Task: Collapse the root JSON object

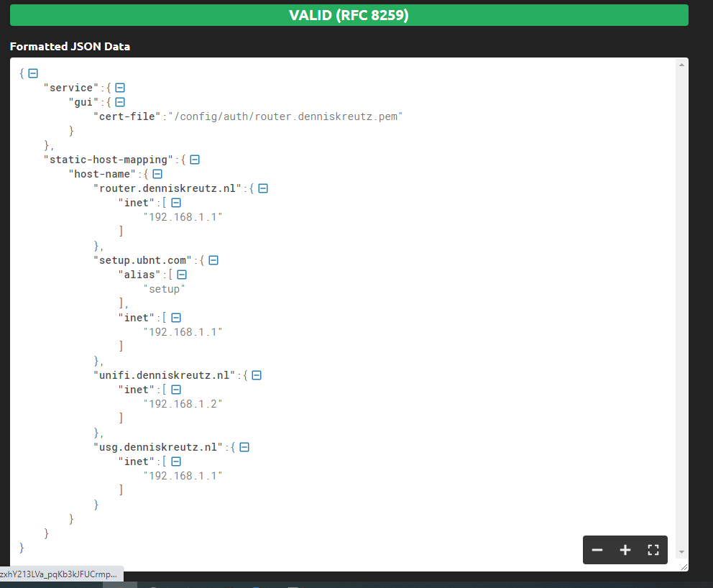Action: point(33,73)
